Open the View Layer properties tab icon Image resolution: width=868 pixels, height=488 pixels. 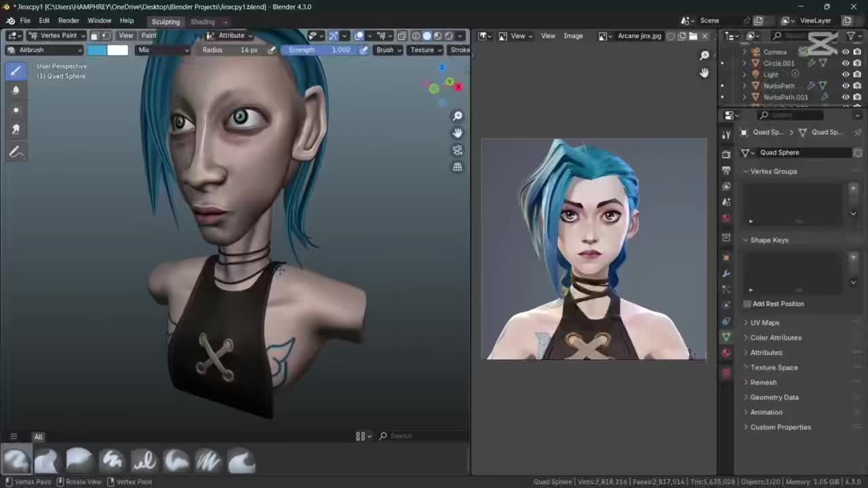tap(726, 186)
